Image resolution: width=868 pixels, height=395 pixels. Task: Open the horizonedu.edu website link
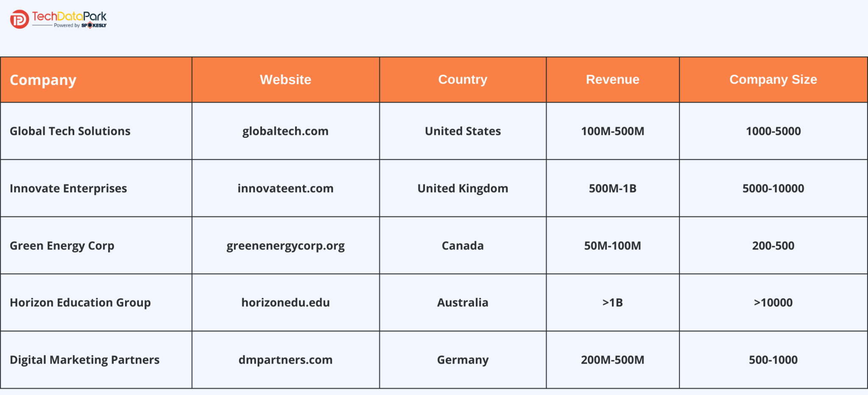pyautogui.click(x=285, y=303)
